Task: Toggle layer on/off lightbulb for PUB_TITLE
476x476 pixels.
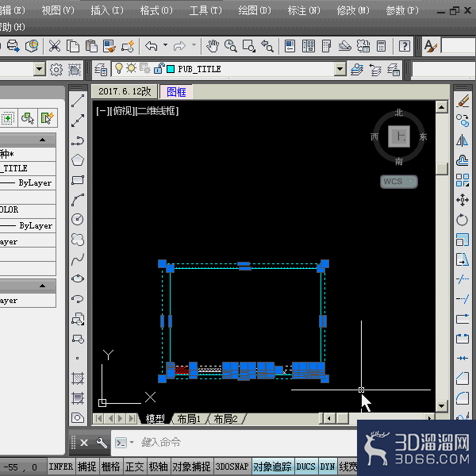Action: 119,68
